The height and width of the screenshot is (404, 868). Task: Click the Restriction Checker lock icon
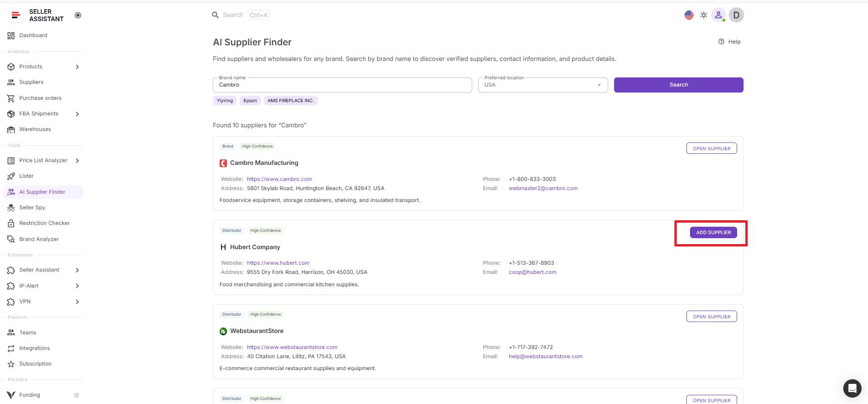pyautogui.click(x=11, y=224)
